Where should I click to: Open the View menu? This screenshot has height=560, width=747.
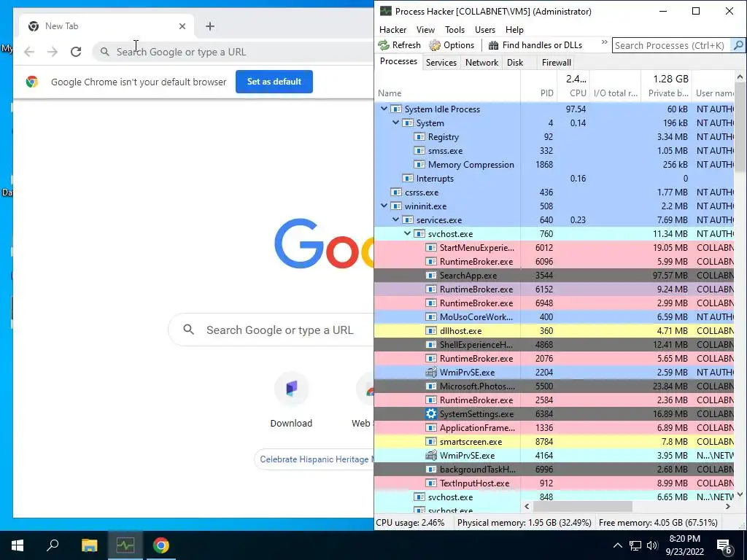coord(425,29)
